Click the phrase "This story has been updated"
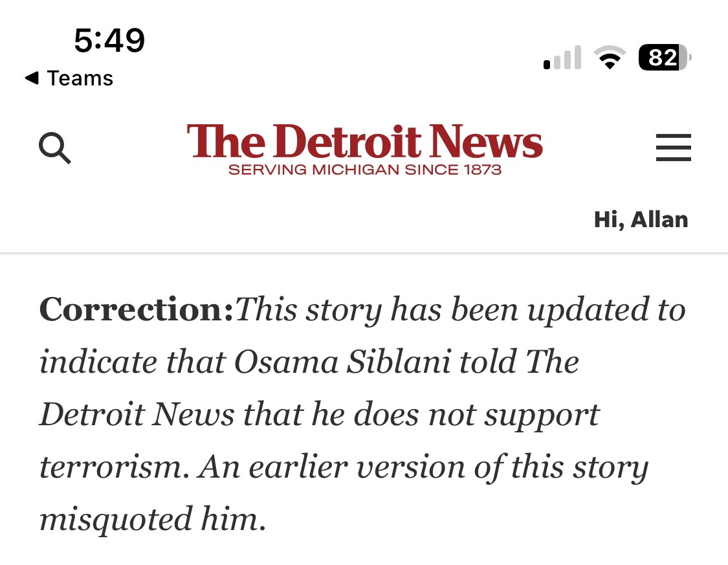The width and height of the screenshot is (728, 565). point(379,310)
